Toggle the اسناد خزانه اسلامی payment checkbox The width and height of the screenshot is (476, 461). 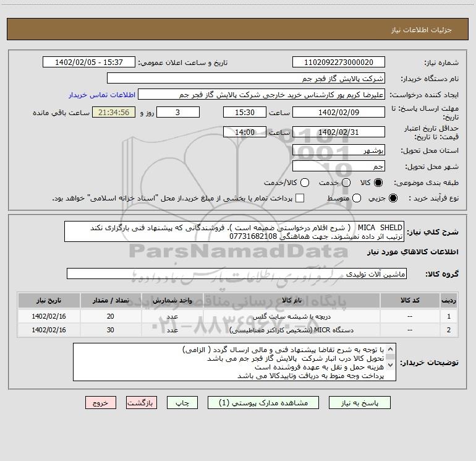pyautogui.click(x=300, y=198)
